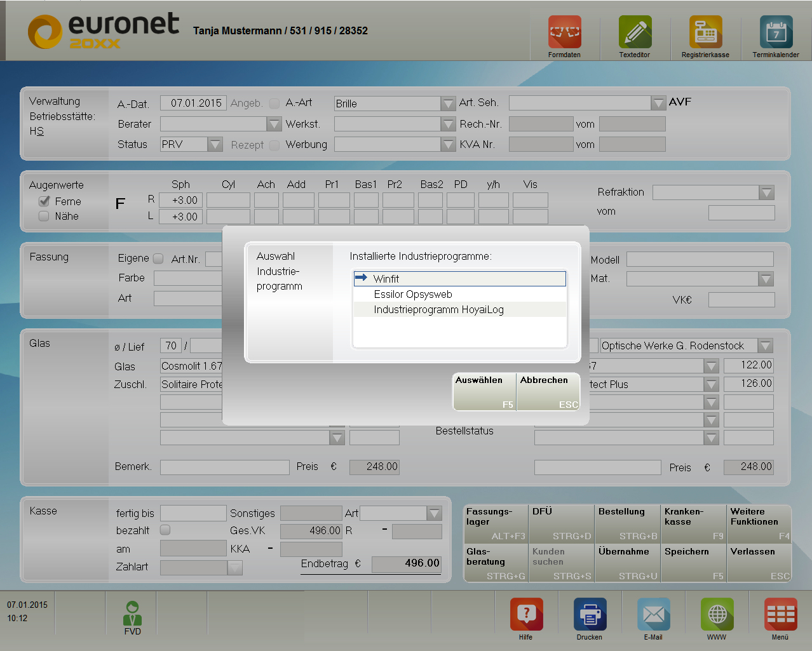Click the Drucken printer icon
The image size is (812, 651).
pyautogui.click(x=590, y=614)
